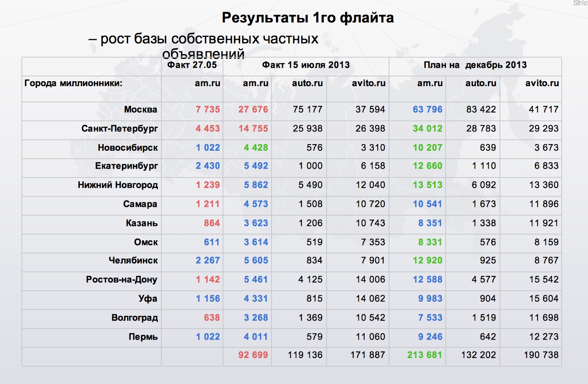The width and height of the screenshot is (588, 384).
Task: Select the "Пермь" row label
Action: coord(143,337)
